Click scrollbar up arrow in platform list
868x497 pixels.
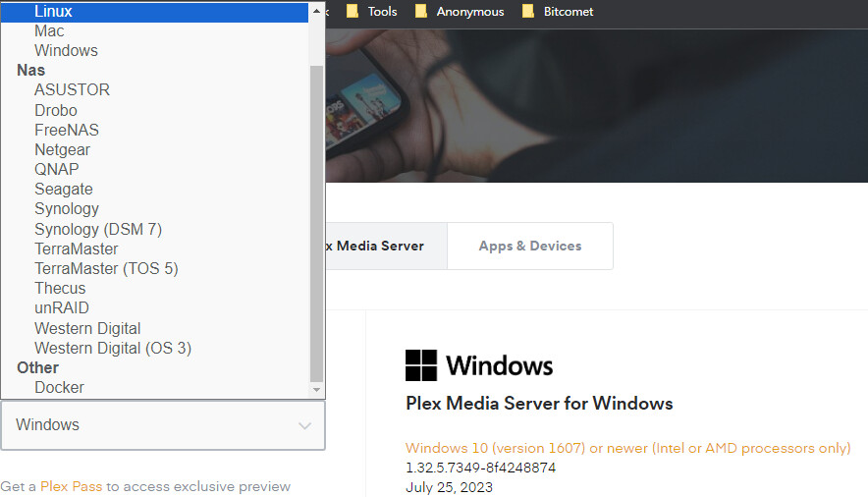pos(316,11)
